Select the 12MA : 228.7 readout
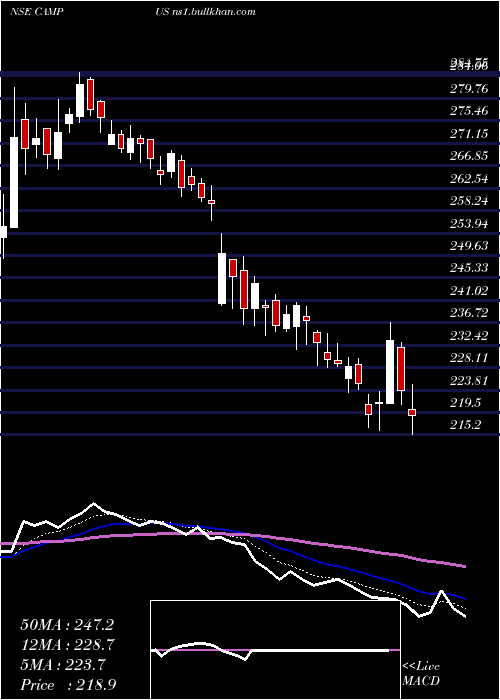The image size is (500, 700). (68, 645)
